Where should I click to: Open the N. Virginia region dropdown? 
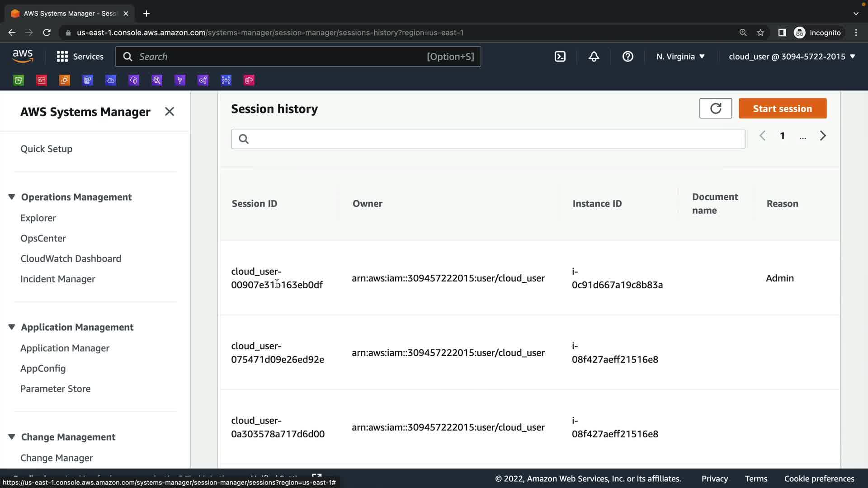(680, 56)
